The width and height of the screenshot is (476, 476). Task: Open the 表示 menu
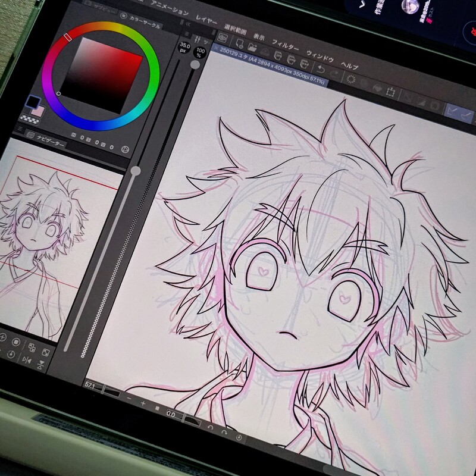coord(259,37)
